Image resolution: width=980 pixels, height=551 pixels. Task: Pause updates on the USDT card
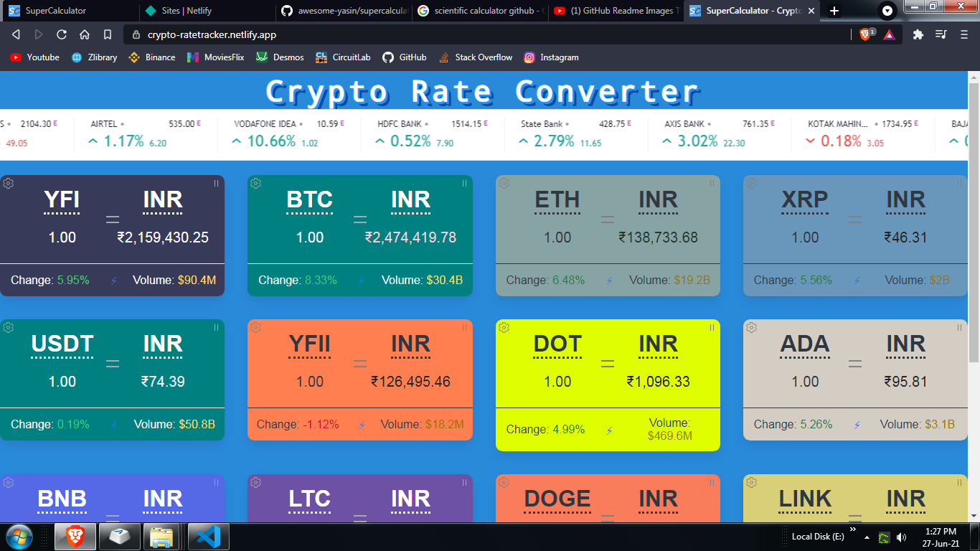coord(216,328)
